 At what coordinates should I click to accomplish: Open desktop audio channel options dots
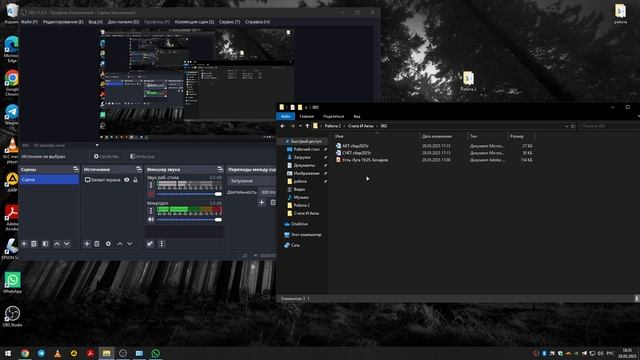coord(151,185)
